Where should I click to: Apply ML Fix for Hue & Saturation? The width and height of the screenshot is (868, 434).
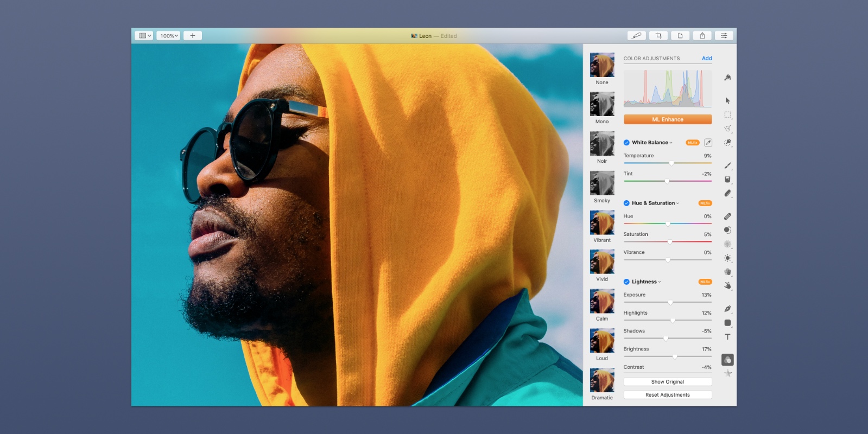click(705, 203)
